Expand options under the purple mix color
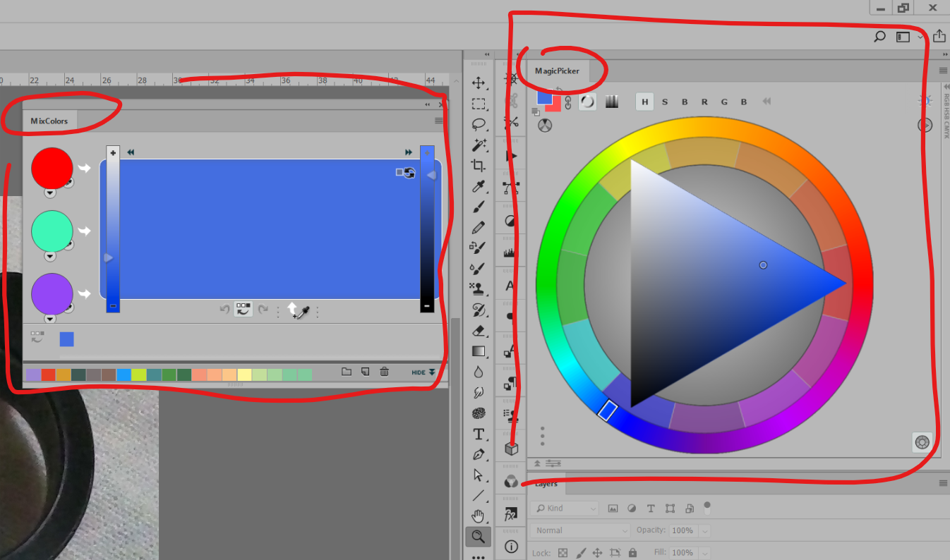The height and width of the screenshot is (560, 950). pos(50,318)
